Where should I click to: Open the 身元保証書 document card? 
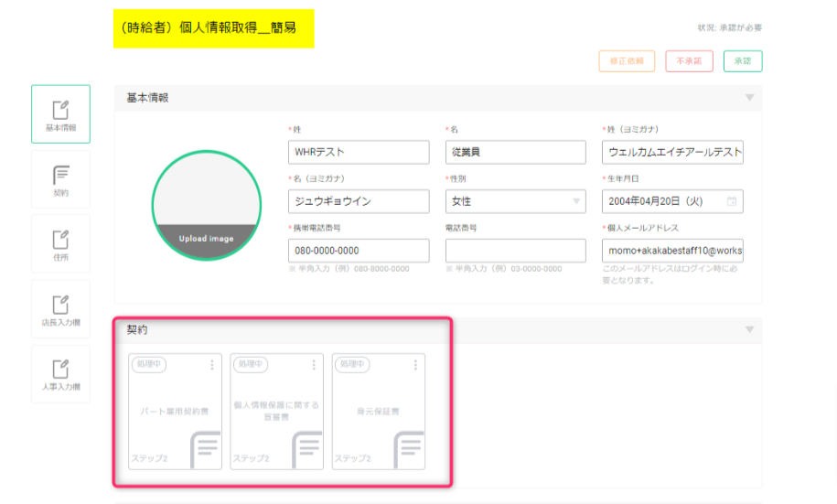click(x=379, y=412)
